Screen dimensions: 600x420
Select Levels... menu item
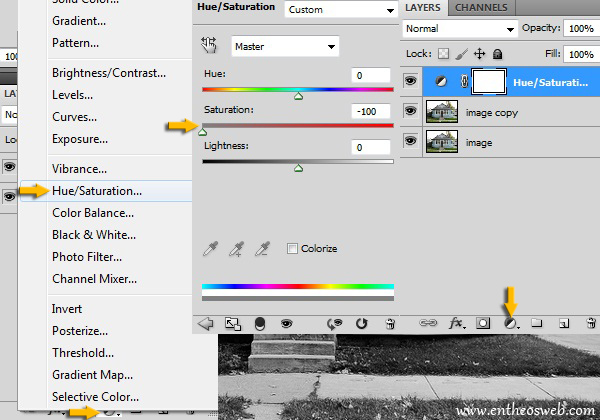72,95
